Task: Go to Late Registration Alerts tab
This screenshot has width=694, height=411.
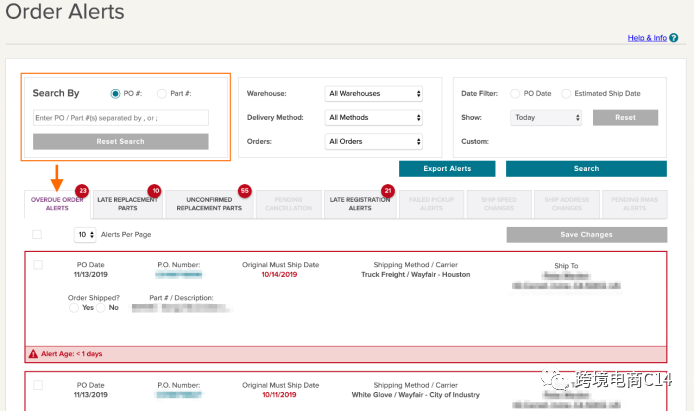Action: click(x=359, y=204)
